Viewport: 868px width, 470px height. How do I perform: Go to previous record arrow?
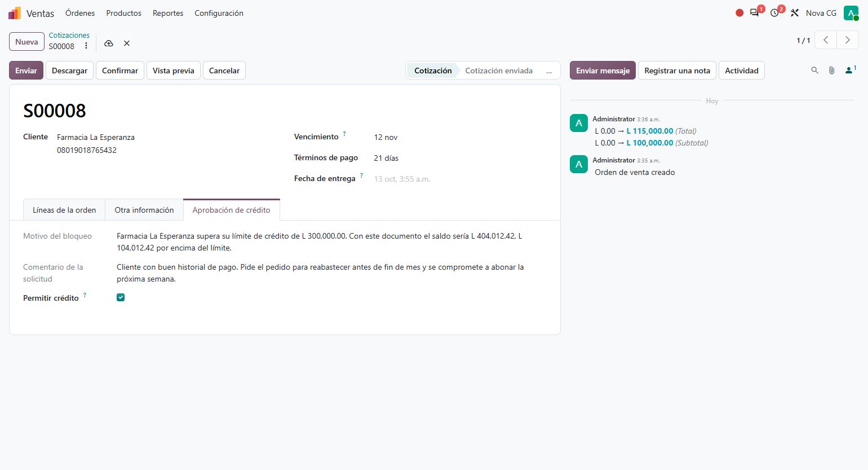pyautogui.click(x=826, y=40)
